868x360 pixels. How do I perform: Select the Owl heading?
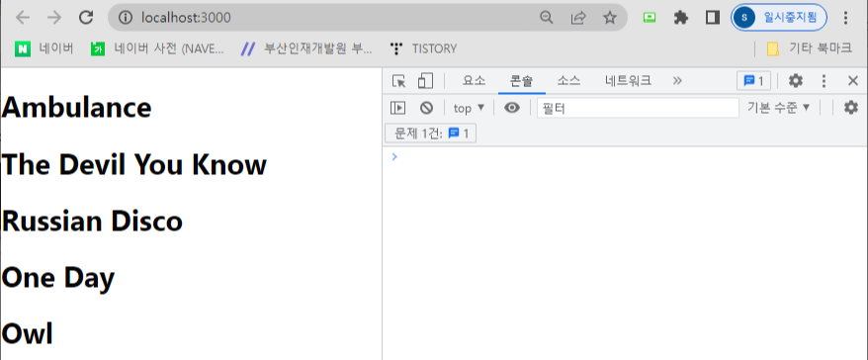pos(27,334)
